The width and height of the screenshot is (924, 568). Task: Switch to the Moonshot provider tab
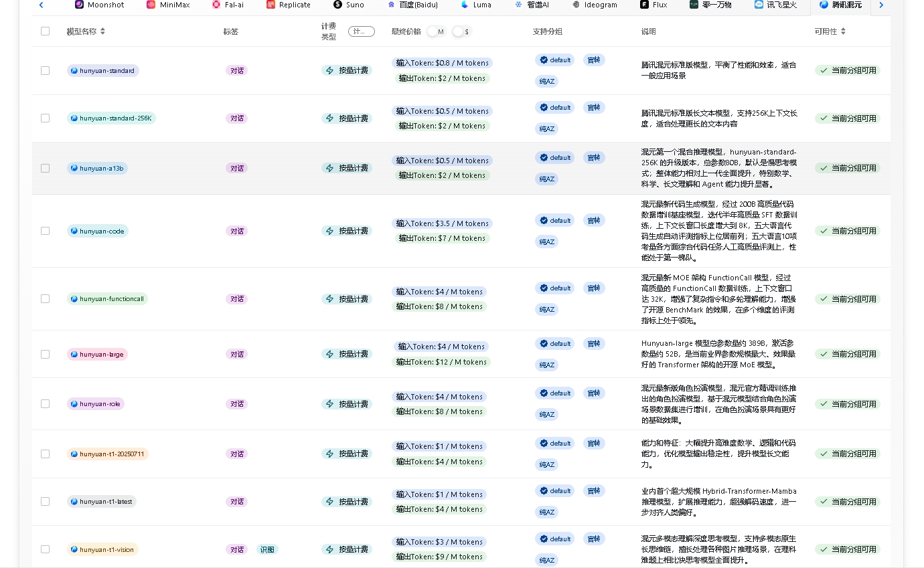click(98, 5)
